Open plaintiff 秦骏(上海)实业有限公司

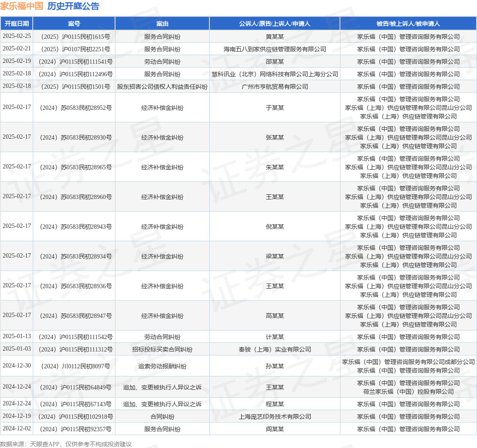point(274,349)
